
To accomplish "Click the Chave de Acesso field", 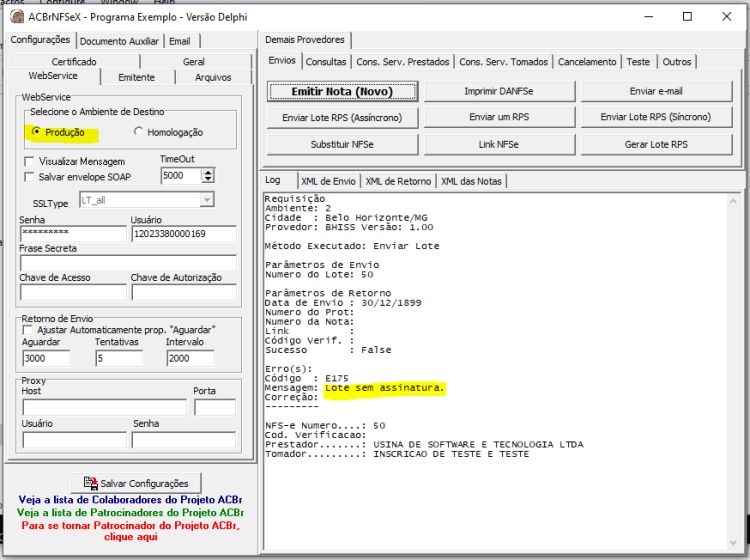I will coord(73,292).
